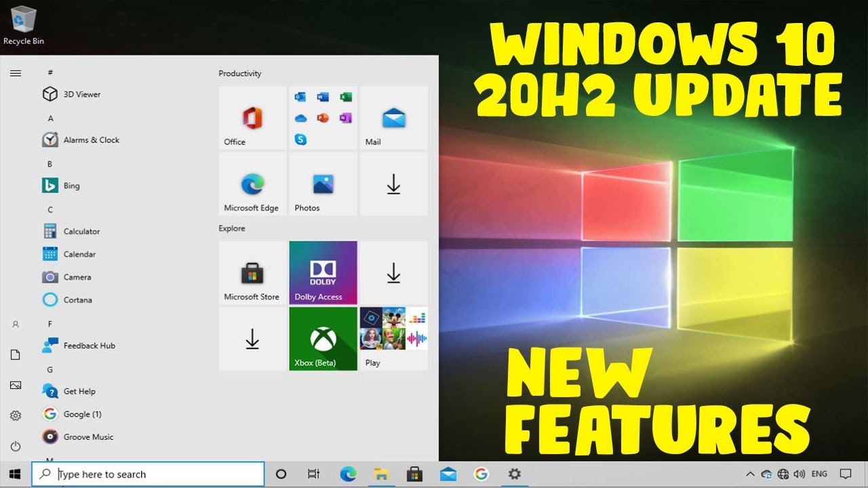The image size is (868, 488).
Task: Open the Calendar app
Action: [69, 254]
